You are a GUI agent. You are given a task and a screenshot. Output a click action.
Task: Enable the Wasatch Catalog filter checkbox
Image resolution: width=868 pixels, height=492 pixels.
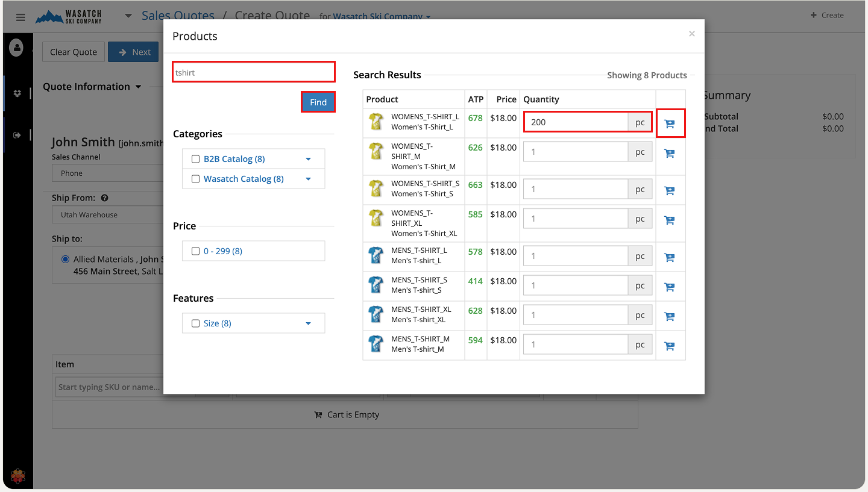point(195,179)
